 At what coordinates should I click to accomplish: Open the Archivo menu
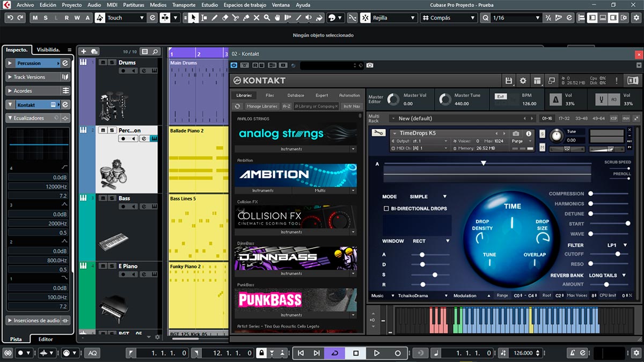click(25, 5)
